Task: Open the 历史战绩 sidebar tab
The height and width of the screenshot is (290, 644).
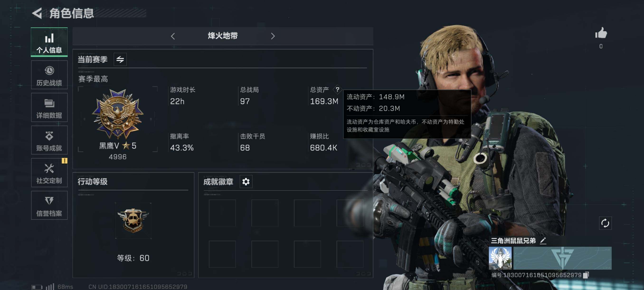Action: click(49, 75)
